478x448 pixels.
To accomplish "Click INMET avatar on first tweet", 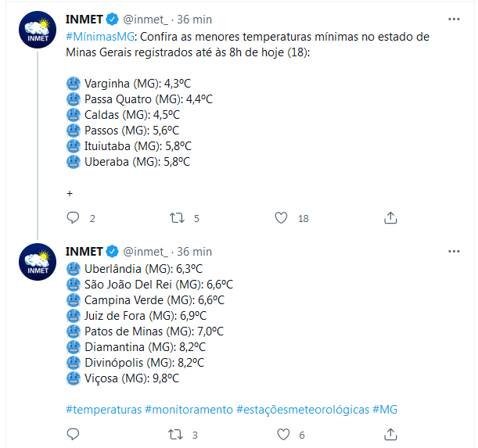I will 38,30.
